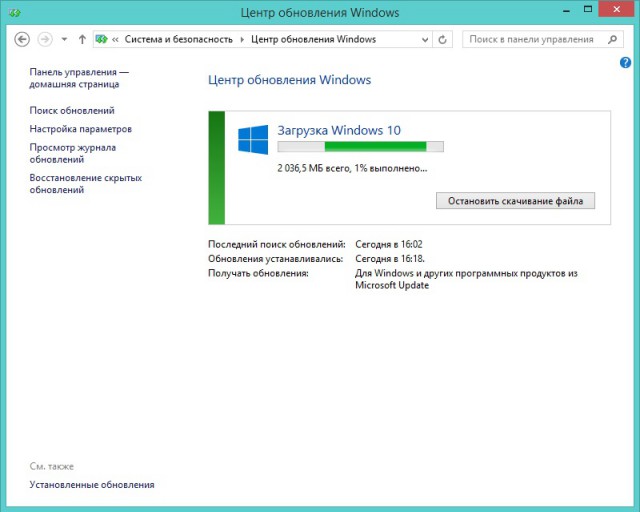This screenshot has height=512, width=640.
Task: Open the recent locations dropdown arrow
Action: [64, 40]
